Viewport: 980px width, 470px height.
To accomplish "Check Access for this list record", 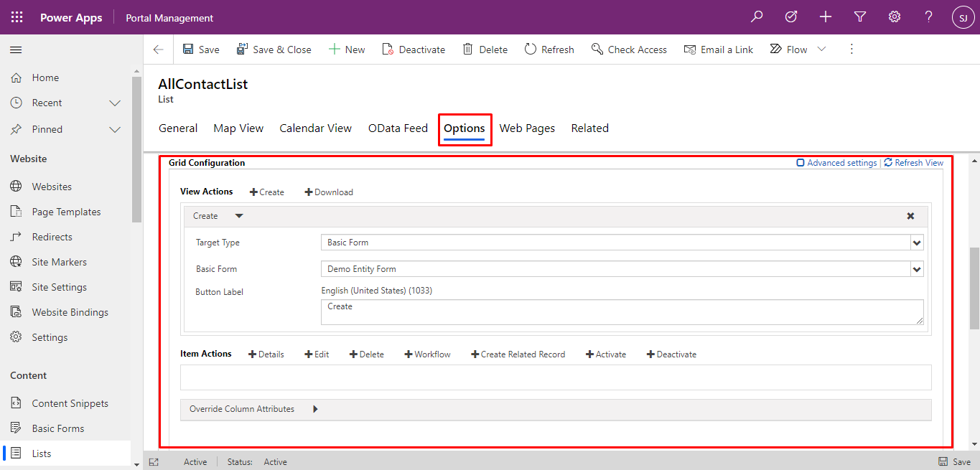I will [x=629, y=49].
